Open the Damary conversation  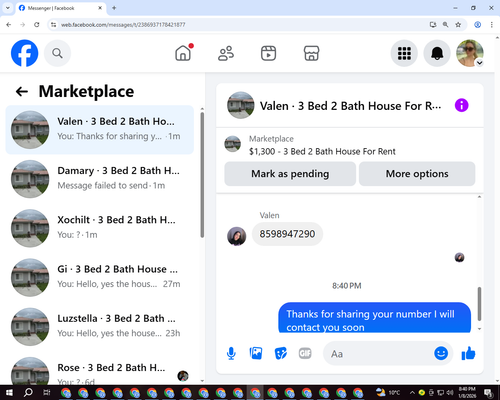click(100, 179)
